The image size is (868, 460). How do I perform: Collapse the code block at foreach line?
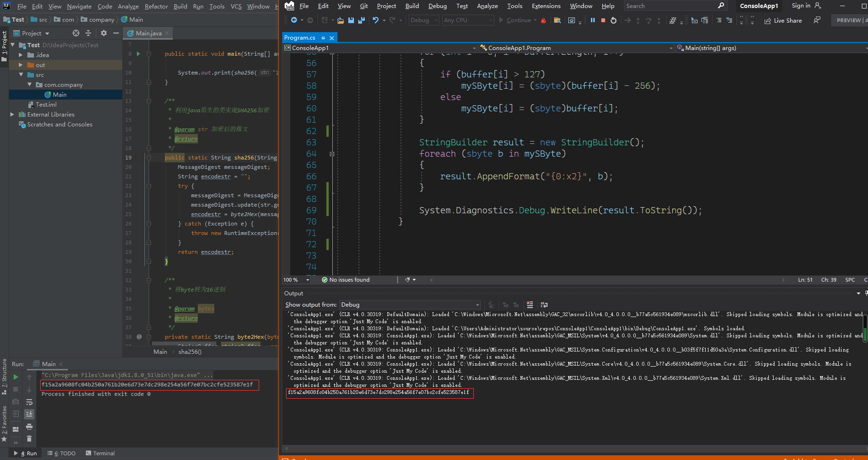[x=332, y=154]
